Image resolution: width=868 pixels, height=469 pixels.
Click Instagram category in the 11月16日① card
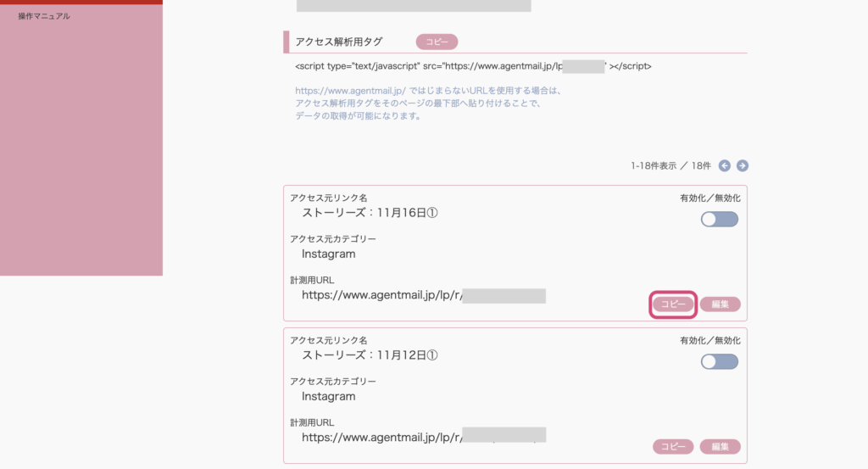(328, 254)
